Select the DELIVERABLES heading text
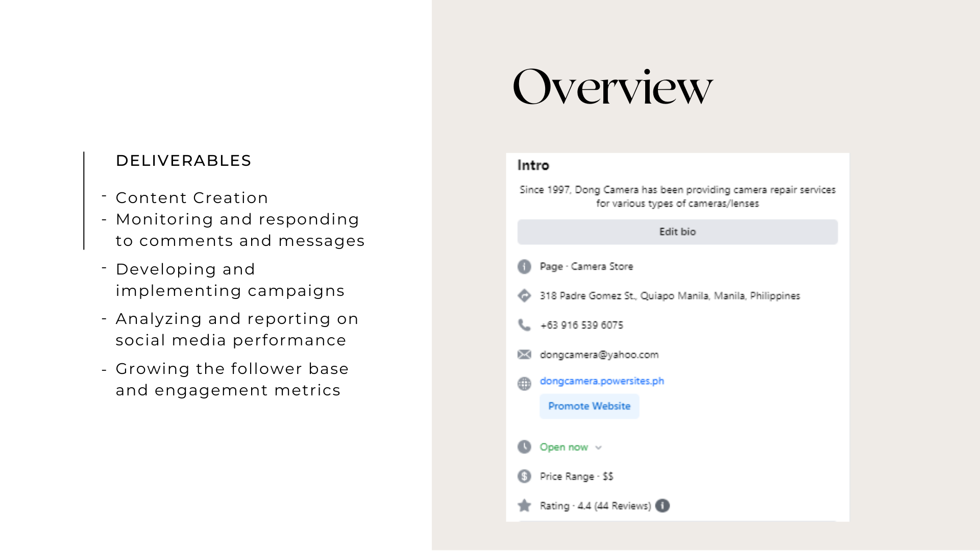This screenshot has height=551, width=980. (x=183, y=161)
